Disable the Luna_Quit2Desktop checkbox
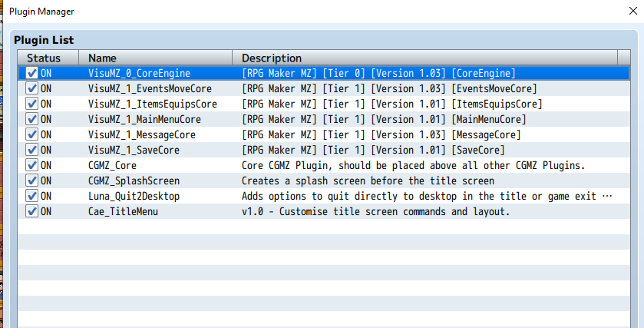 [x=31, y=197]
